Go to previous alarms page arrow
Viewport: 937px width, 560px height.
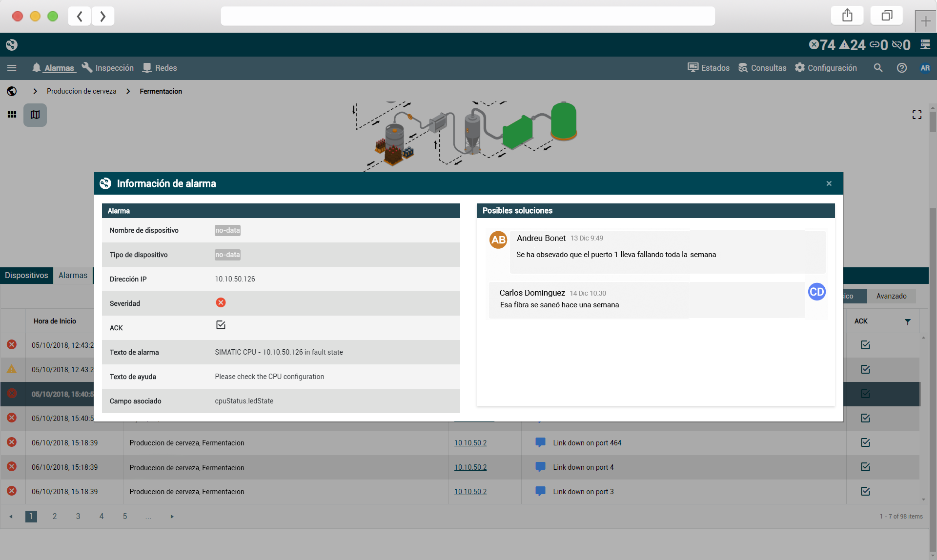pyautogui.click(x=11, y=517)
